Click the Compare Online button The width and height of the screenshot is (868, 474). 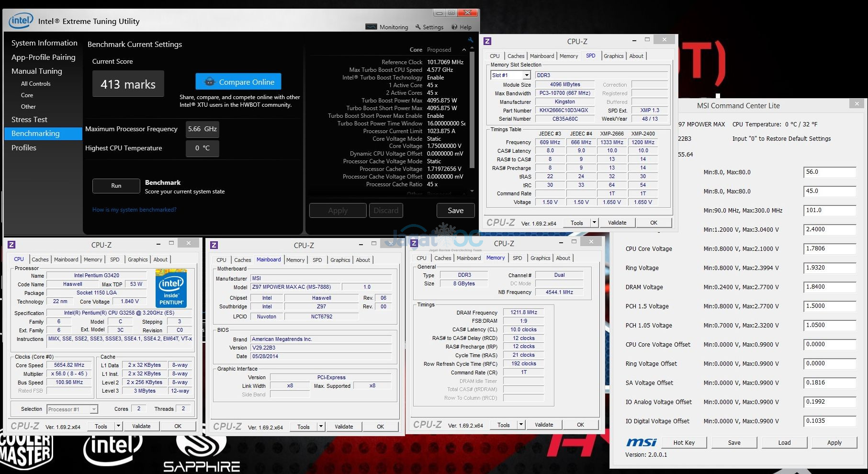[238, 82]
